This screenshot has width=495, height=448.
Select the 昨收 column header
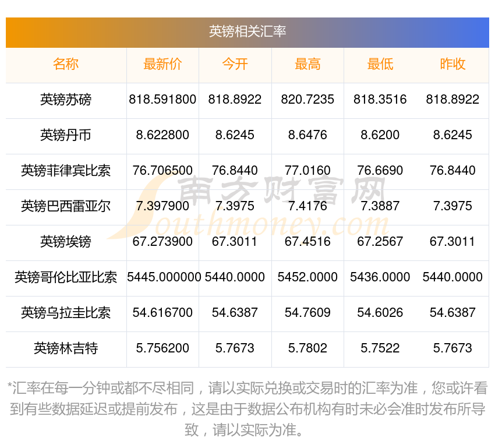[x=452, y=64]
